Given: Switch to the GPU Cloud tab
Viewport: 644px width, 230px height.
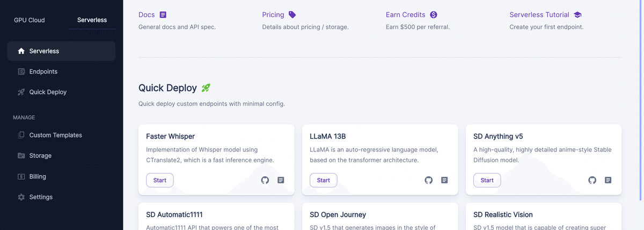Looking at the screenshot, I should (x=30, y=20).
